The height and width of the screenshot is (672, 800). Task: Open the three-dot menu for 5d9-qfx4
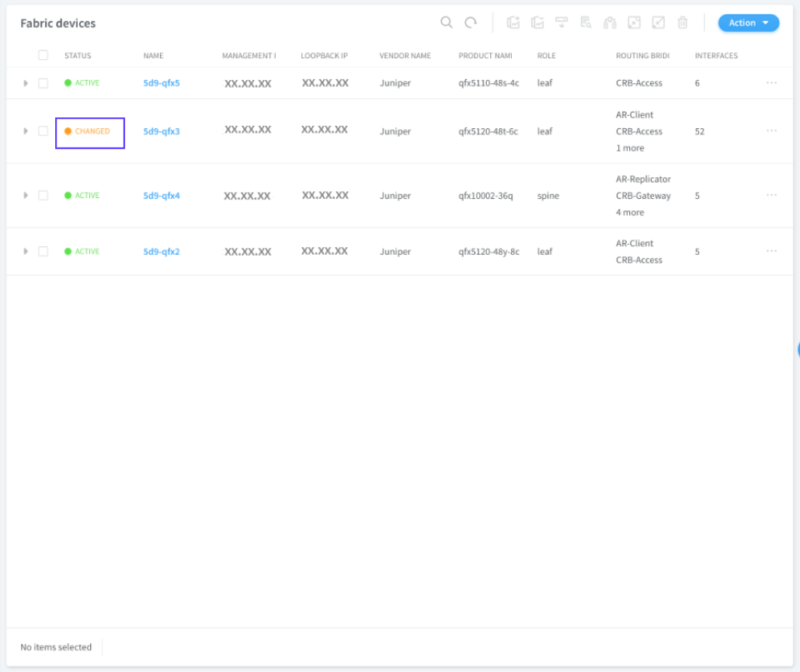coord(771,196)
